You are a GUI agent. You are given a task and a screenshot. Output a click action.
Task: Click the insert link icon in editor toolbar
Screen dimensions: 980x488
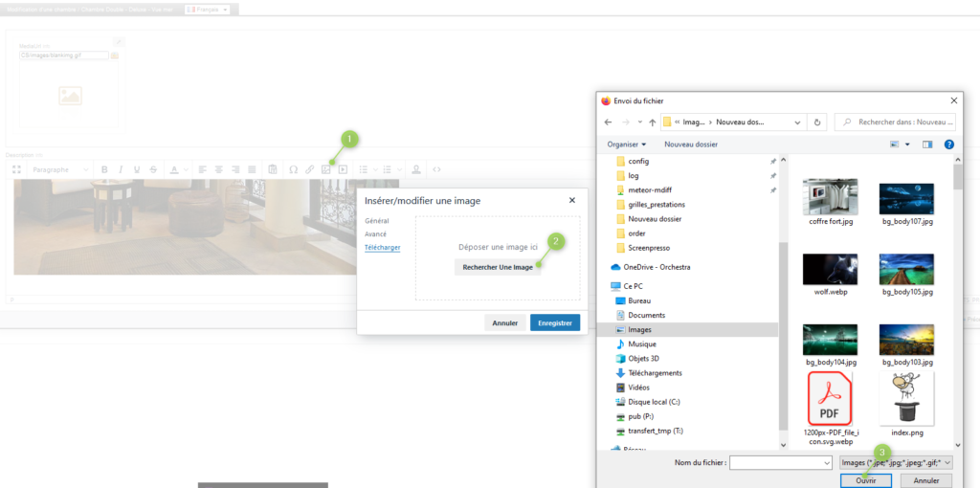[x=309, y=169]
